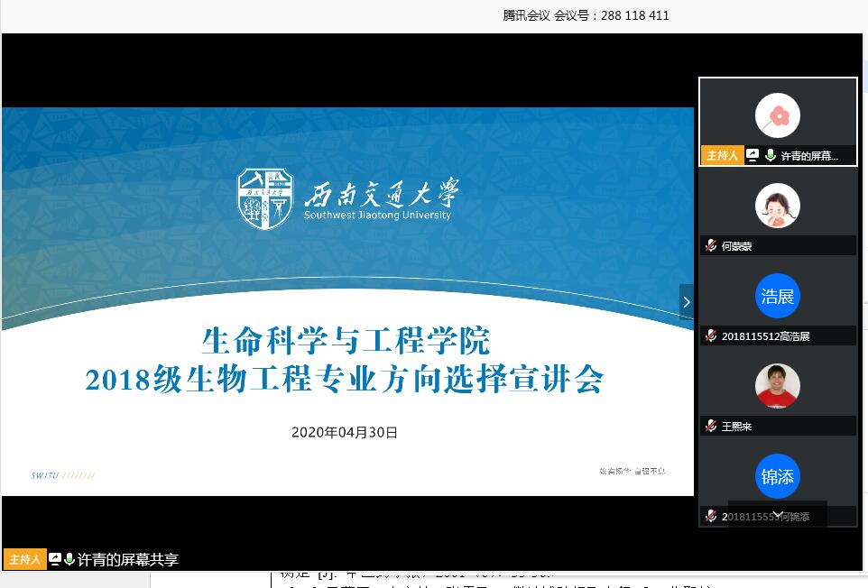Click the 许青的屏幕共享 label
Screen dimensions: 868x588
[x=128, y=560]
